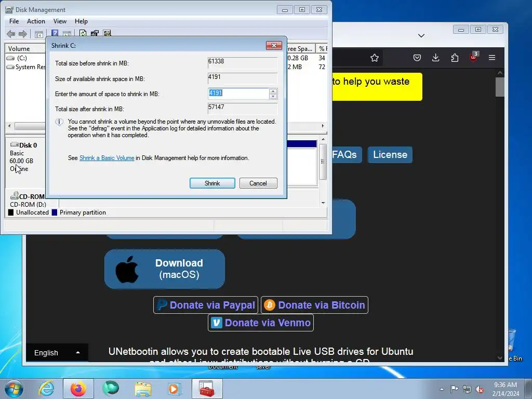Click the network tray icon
The width and height of the screenshot is (532, 399).
tap(467, 389)
